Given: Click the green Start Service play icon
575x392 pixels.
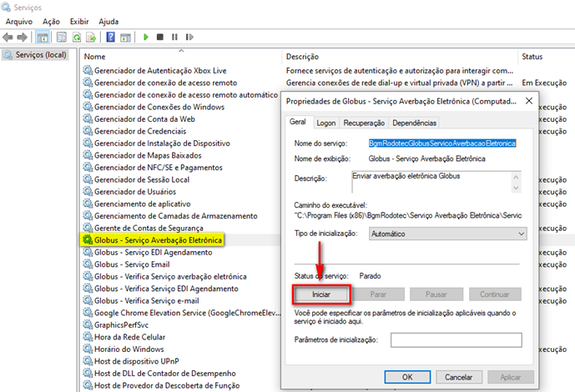Looking at the screenshot, I should pyautogui.click(x=146, y=37).
